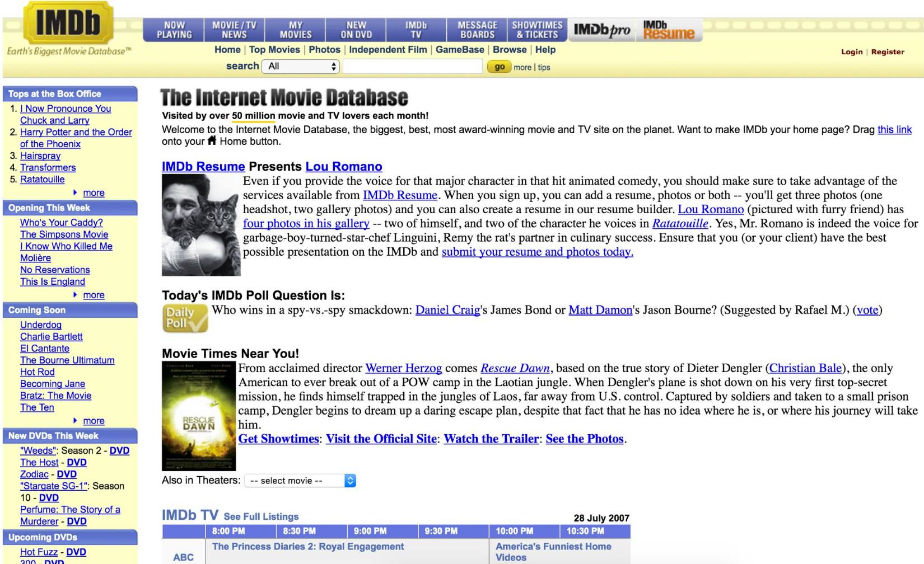924x564 pixels.
Task: Go to the Photos link
Action: coord(324,50)
